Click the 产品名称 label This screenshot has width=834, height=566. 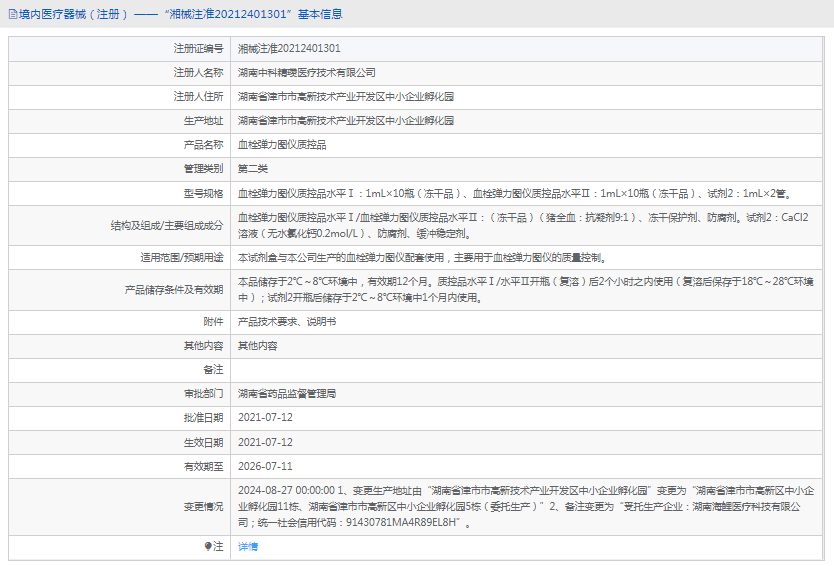tap(204, 145)
